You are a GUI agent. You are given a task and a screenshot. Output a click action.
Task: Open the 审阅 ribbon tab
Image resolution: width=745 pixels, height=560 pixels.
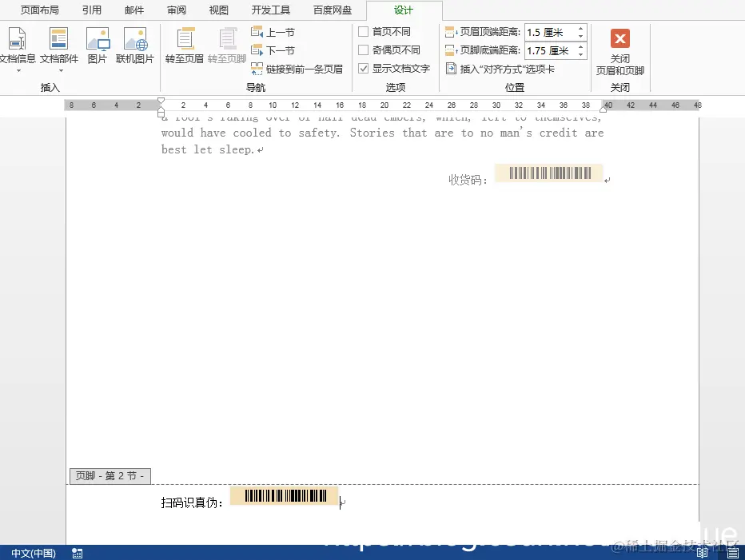click(177, 10)
